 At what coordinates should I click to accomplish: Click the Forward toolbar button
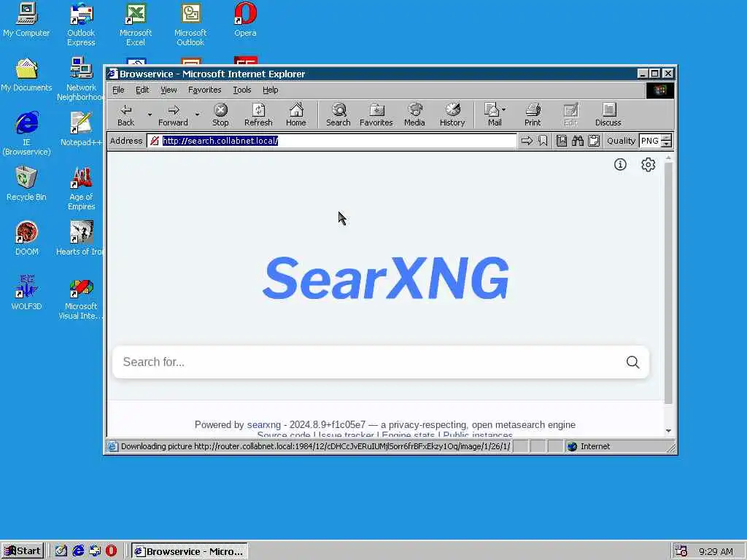click(173, 115)
